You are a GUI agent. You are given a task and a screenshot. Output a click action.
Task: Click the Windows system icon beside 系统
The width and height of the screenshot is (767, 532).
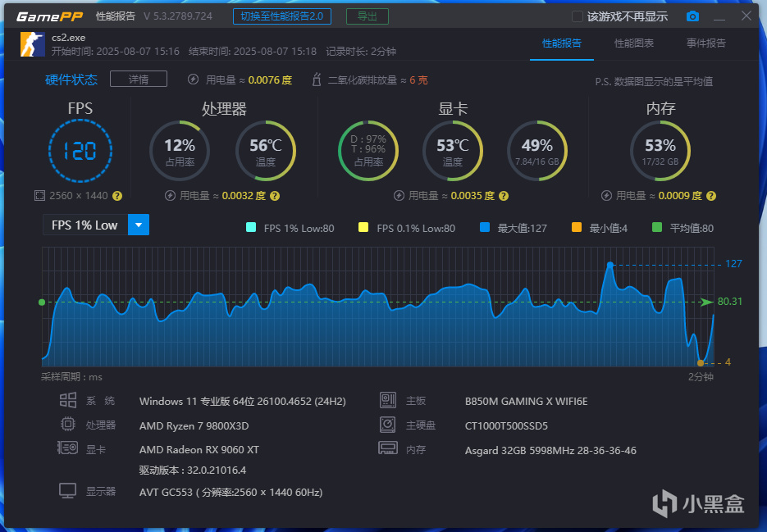click(x=68, y=400)
